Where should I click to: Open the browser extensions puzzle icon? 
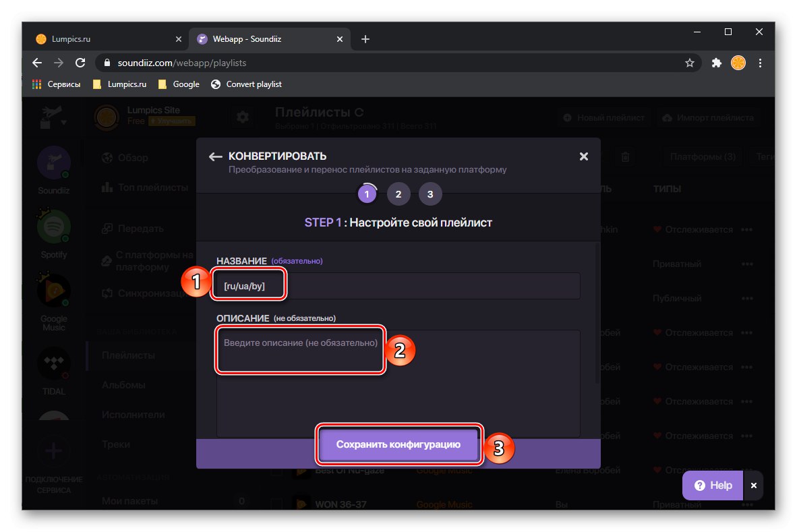716,63
